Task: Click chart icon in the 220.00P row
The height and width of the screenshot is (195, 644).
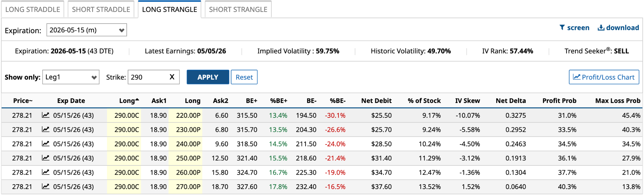Action: tap(46, 115)
